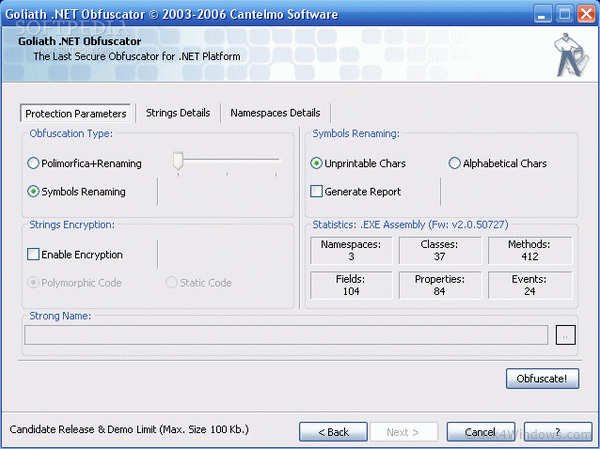Switch to the Strings Details tab

(178, 113)
